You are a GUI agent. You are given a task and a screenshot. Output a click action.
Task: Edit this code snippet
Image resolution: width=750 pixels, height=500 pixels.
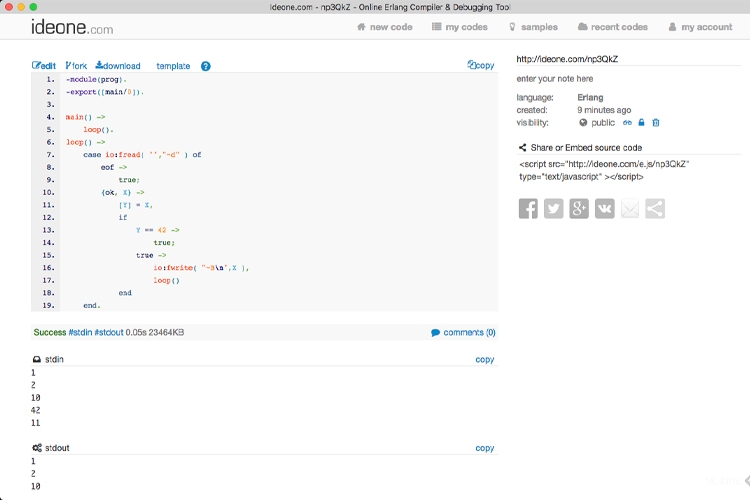click(44, 66)
